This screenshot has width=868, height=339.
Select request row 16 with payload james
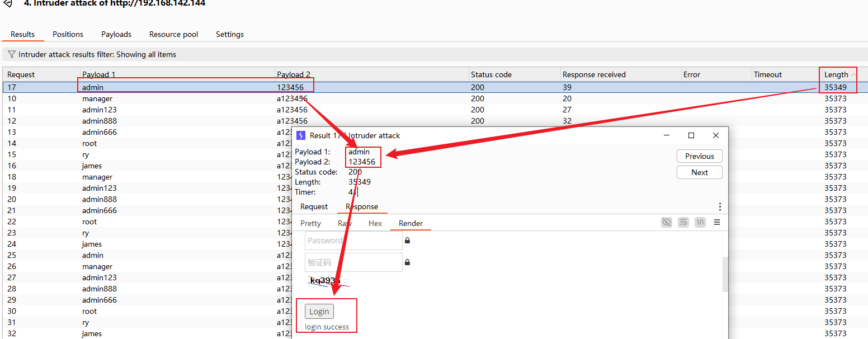coord(148,166)
